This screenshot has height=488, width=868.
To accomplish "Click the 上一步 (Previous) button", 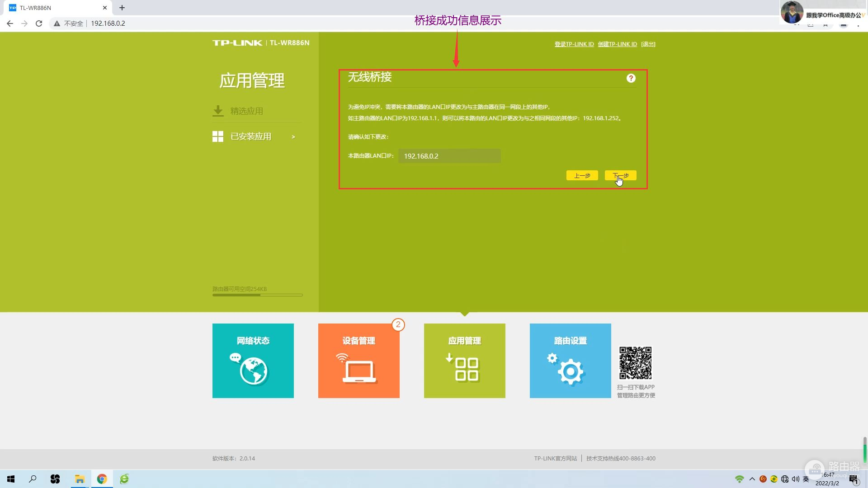I will click(x=582, y=175).
